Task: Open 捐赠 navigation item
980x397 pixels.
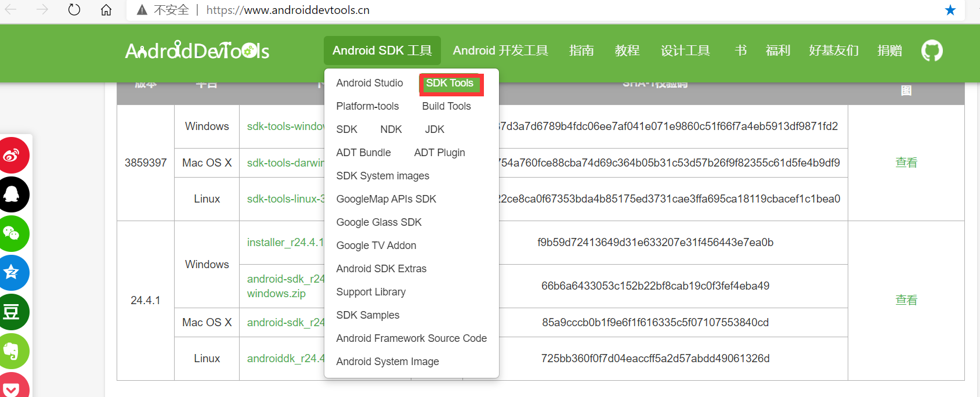Action: 889,50
